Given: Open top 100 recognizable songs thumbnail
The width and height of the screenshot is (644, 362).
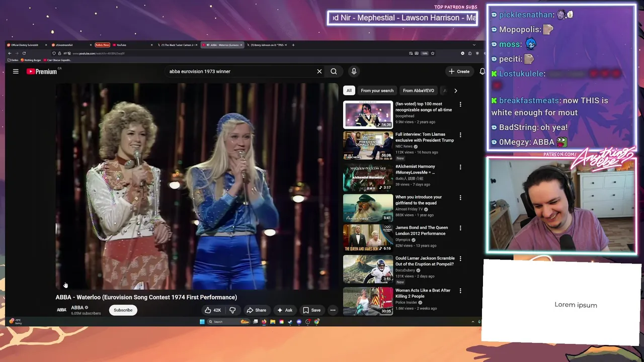Looking at the screenshot, I should tap(368, 115).
